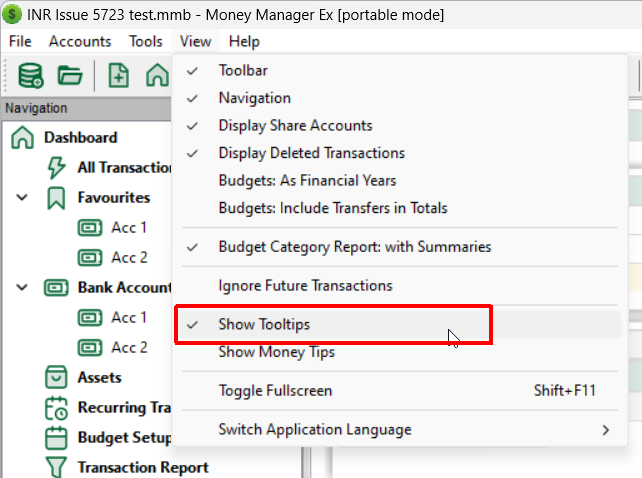The image size is (642, 478).
Task: Click the Shift+F11 shortcut text
Action: pos(564,391)
